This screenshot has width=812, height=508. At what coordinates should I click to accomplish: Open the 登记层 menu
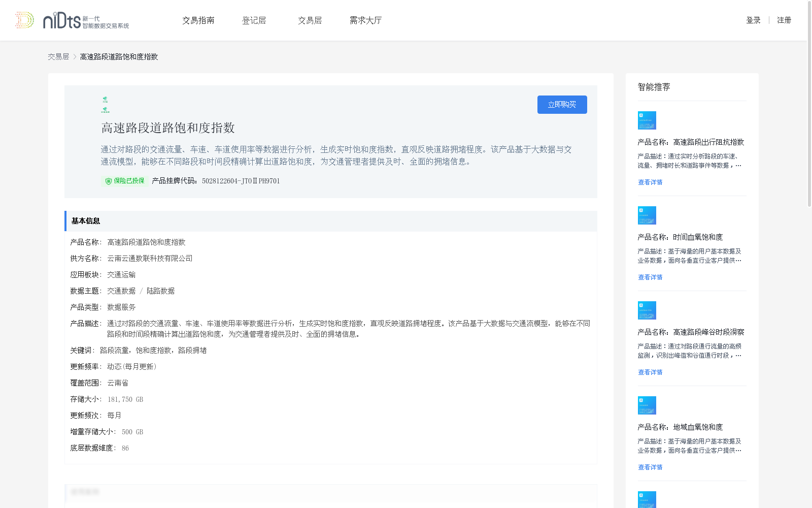(254, 20)
